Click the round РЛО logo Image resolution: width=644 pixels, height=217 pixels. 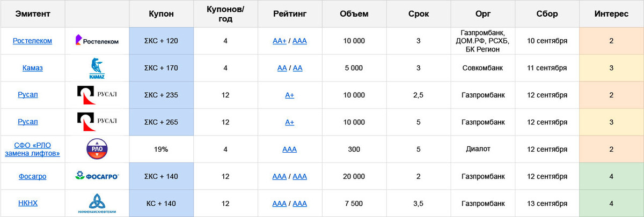coord(97,149)
